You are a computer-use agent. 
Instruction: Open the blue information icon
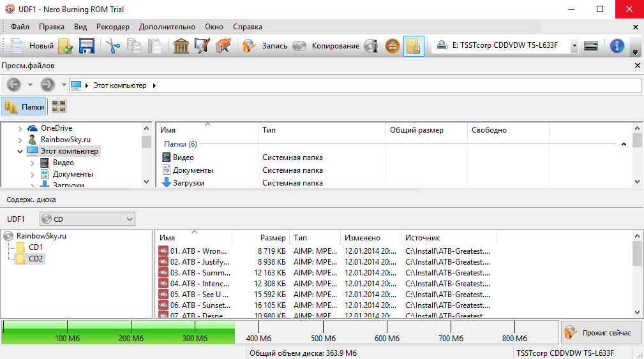point(617,46)
